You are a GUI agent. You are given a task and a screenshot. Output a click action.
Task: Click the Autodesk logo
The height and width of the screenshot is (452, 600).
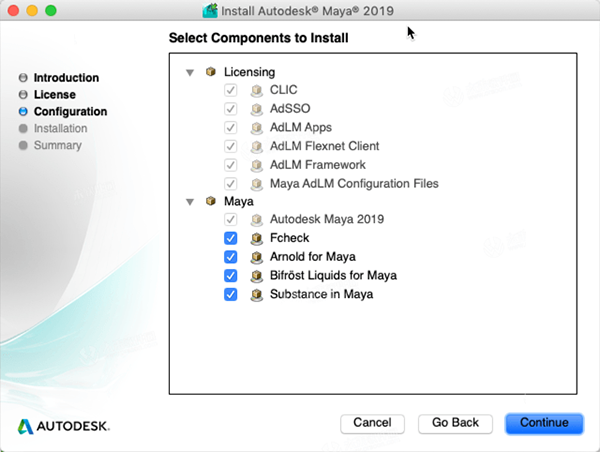[x=64, y=426]
